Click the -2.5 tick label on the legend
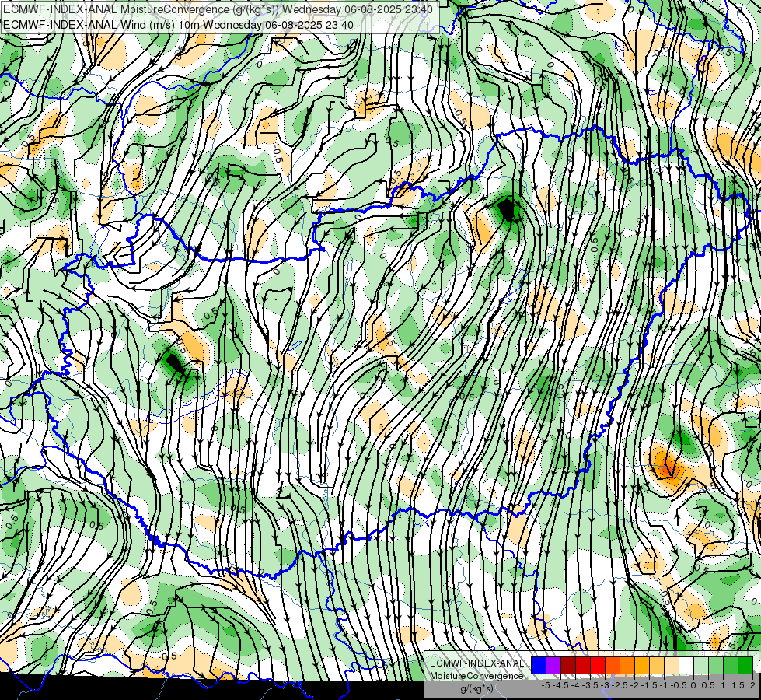761x700 pixels. point(618,685)
